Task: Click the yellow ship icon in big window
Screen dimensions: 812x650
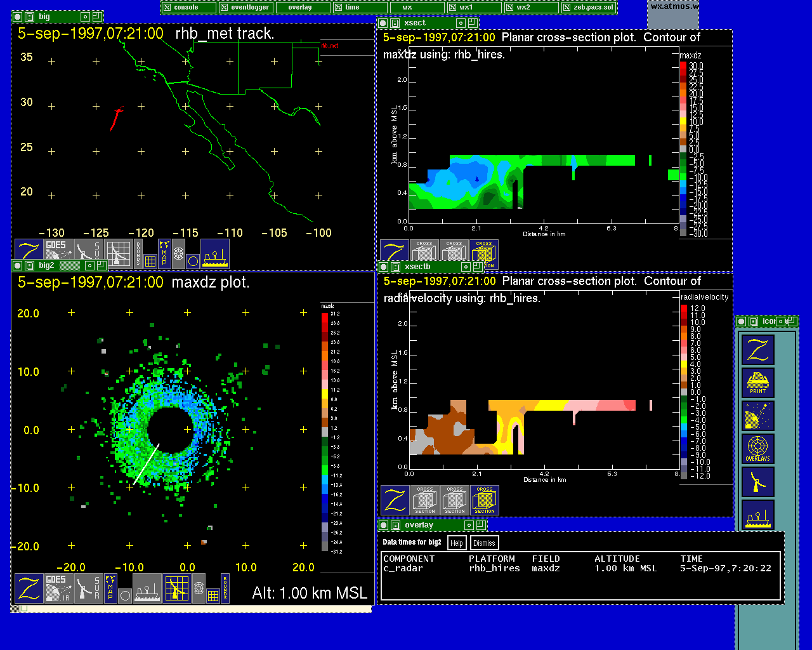Action: [215, 254]
